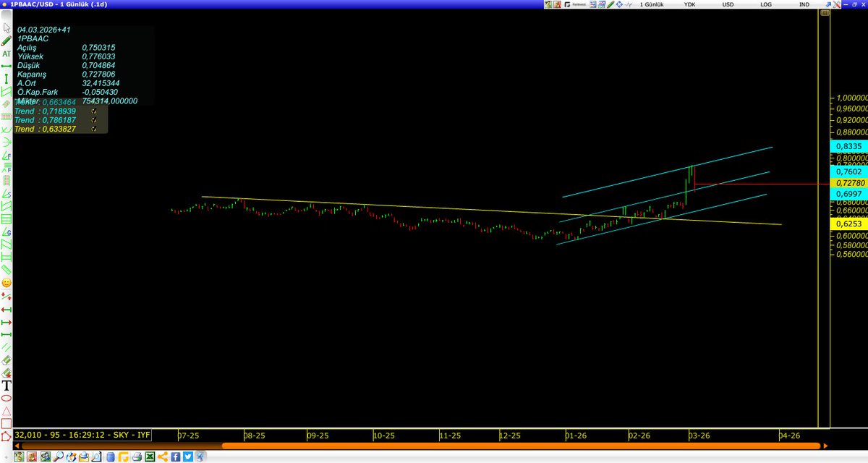
Task: Select the AT tool in left toolbar
Action: pos(7,54)
